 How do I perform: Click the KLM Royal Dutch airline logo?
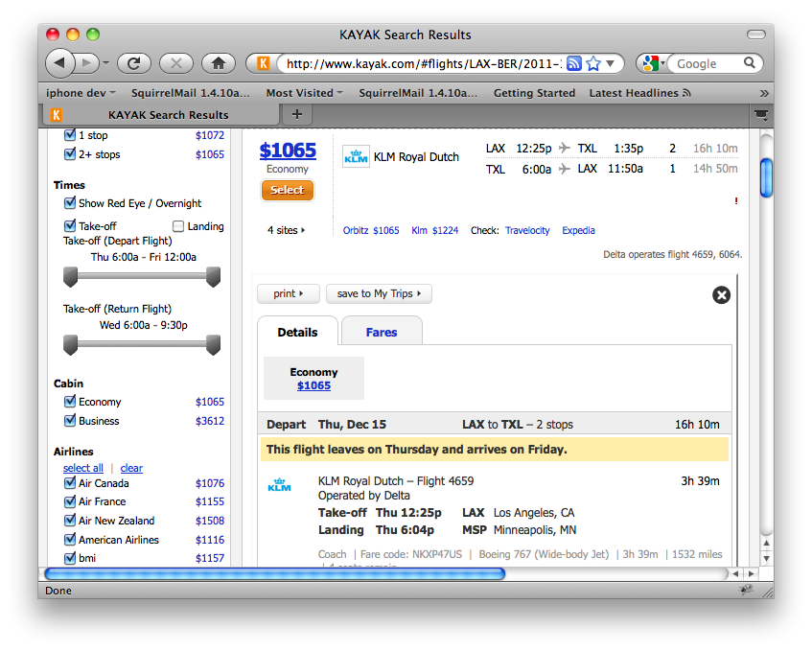click(x=356, y=155)
